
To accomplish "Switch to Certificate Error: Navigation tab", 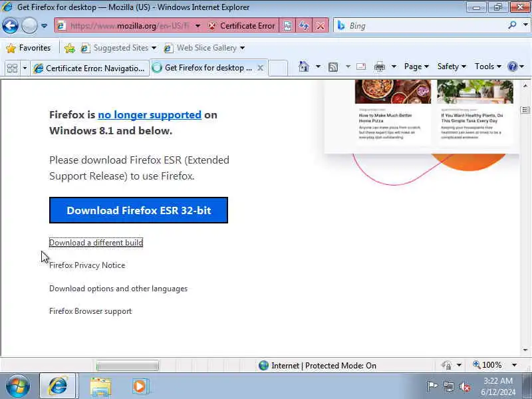I will [90, 68].
